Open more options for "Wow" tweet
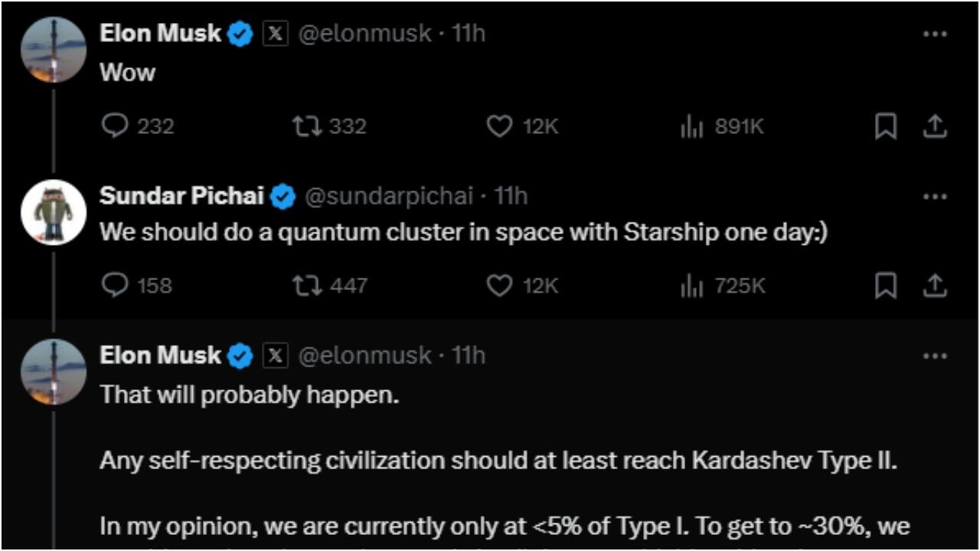The image size is (980, 551). point(935,34)
